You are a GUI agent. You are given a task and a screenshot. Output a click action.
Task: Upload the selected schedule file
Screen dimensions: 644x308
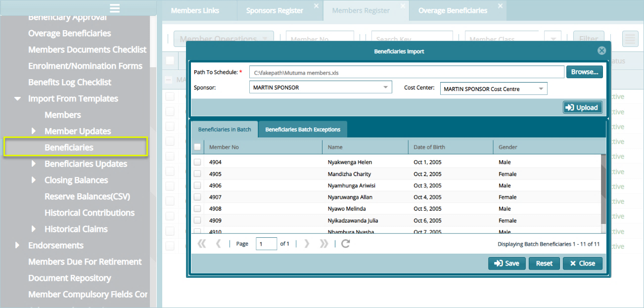(x=582, y=107)
